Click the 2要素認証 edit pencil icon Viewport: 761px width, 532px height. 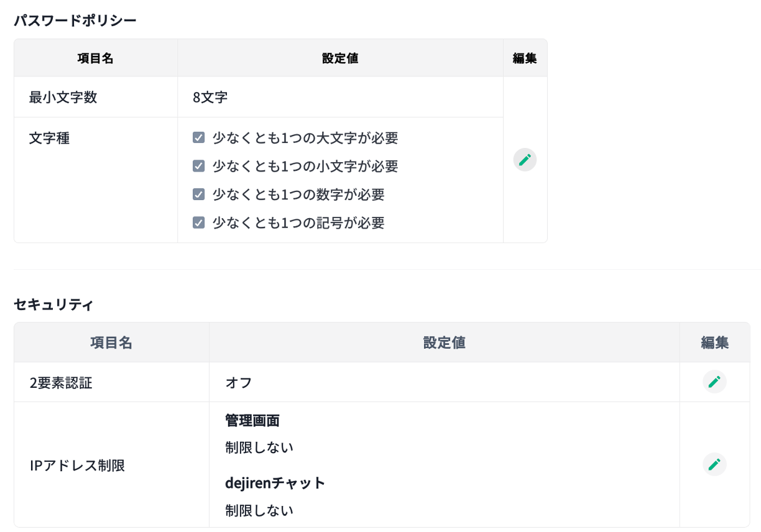714,382
